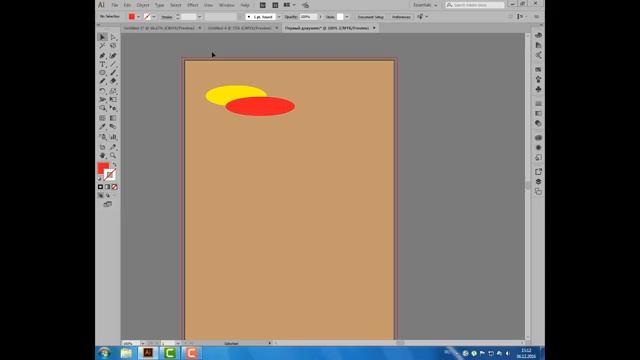Set paint mode to None
The height and width of the screenshot is (360, 640).
point(115,187)
